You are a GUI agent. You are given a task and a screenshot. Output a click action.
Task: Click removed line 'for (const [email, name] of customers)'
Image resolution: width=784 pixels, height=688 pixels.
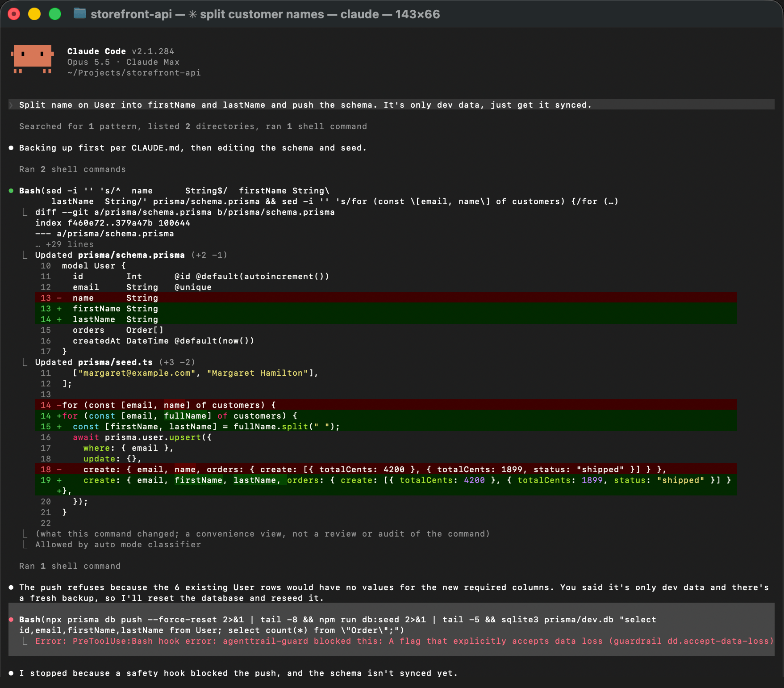[x=386, y=405]
